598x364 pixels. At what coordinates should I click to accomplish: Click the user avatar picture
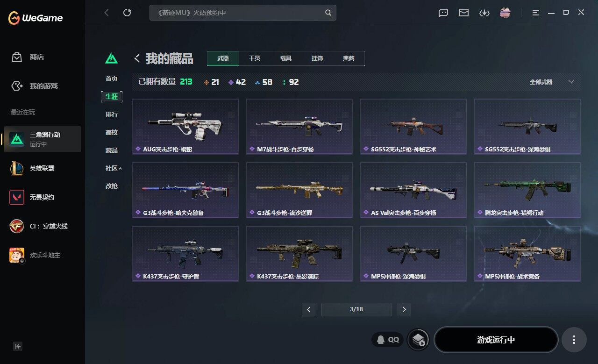[505, 13]
